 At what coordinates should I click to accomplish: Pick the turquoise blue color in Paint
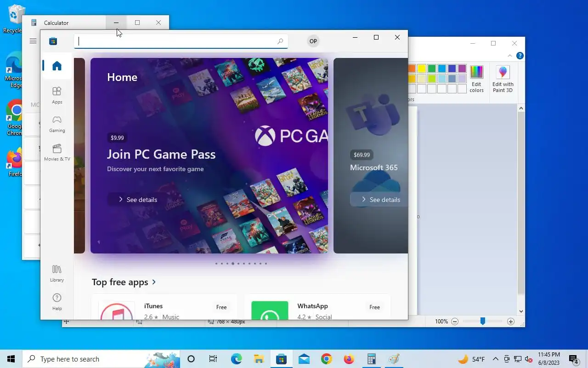(x=442, y=69)
